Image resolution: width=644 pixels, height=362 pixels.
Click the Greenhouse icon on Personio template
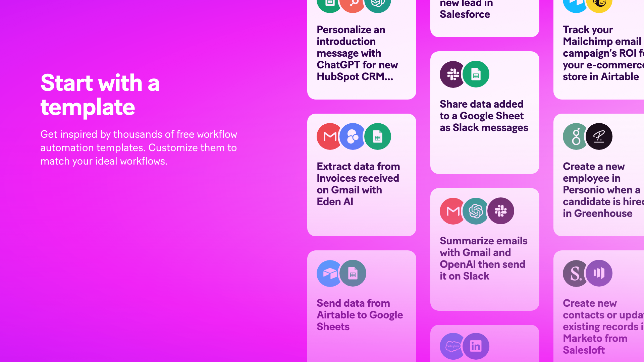575,136
